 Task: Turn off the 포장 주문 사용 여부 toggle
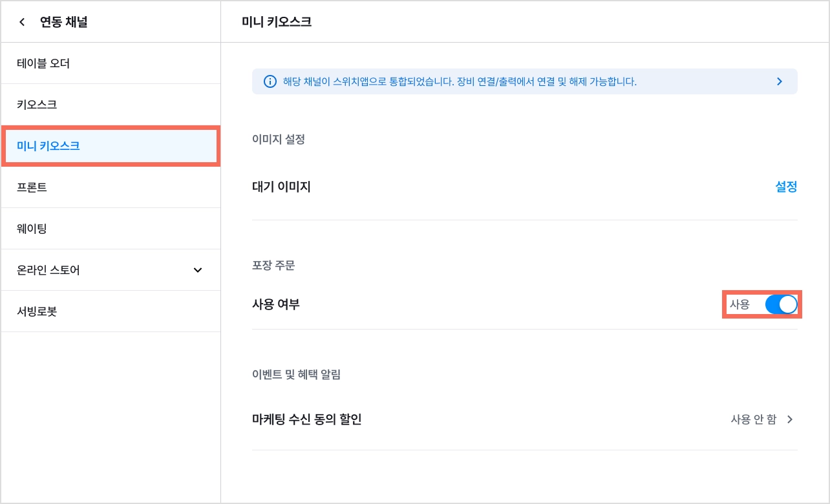click(781, 304)
